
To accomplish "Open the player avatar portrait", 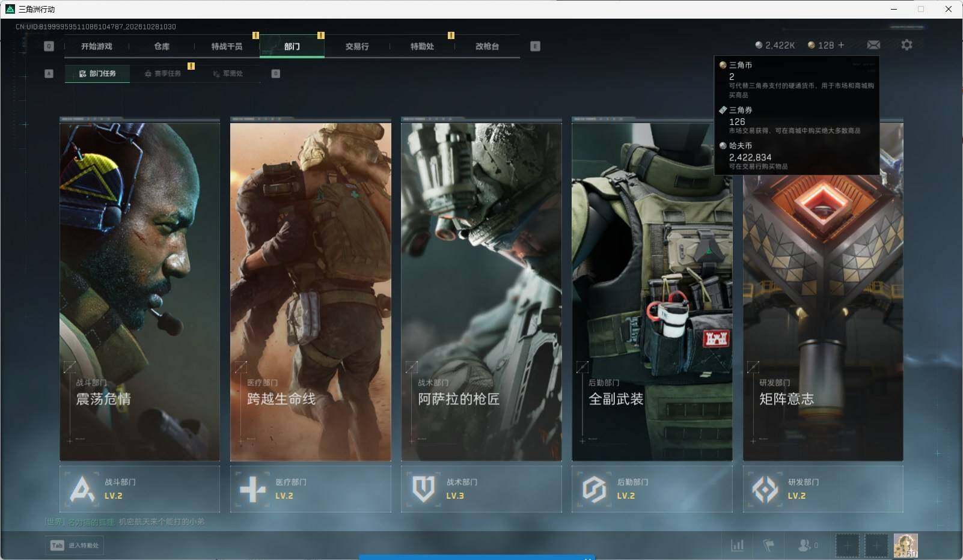I will pos(905,546).
